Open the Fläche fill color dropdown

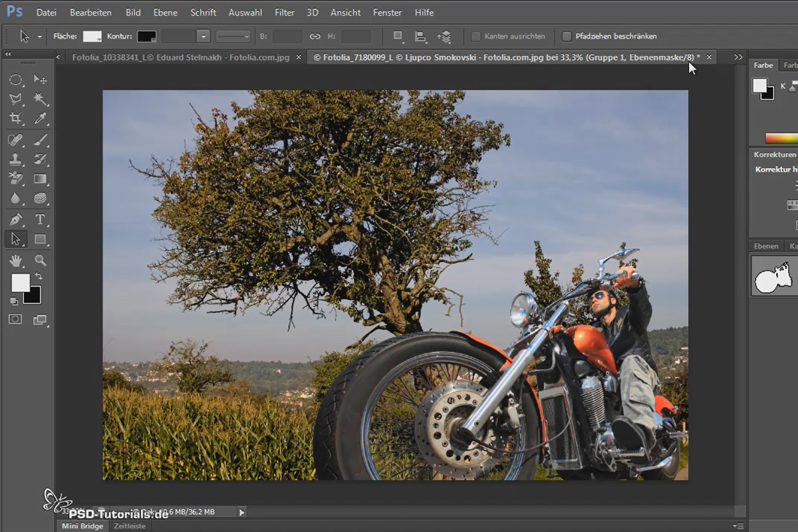92,37
